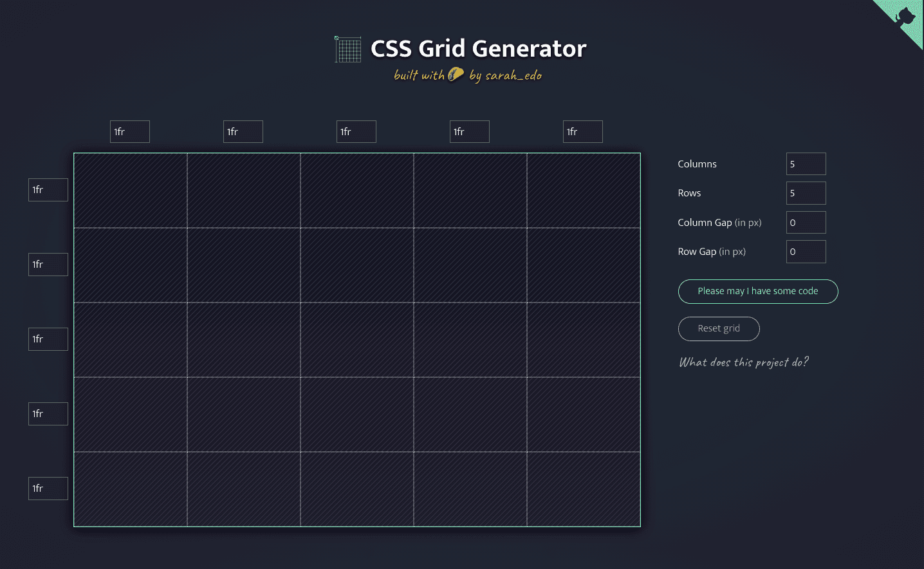
Task: Select the top-right grid cell
Action: coord(584,191)
